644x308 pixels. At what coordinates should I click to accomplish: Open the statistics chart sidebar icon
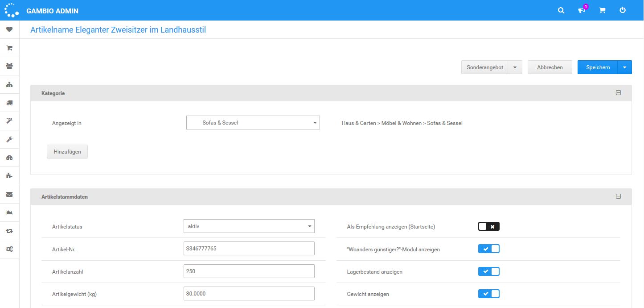9,212
